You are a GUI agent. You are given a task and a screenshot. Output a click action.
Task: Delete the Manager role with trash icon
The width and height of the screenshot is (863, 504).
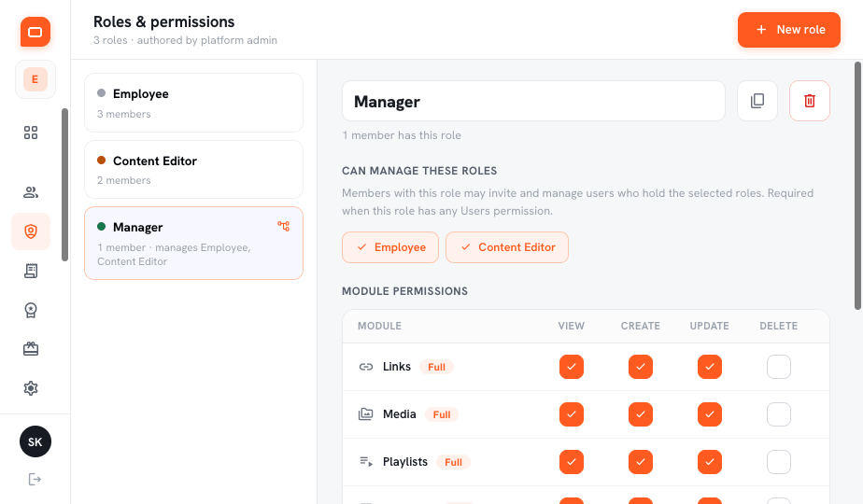(810, 101)
